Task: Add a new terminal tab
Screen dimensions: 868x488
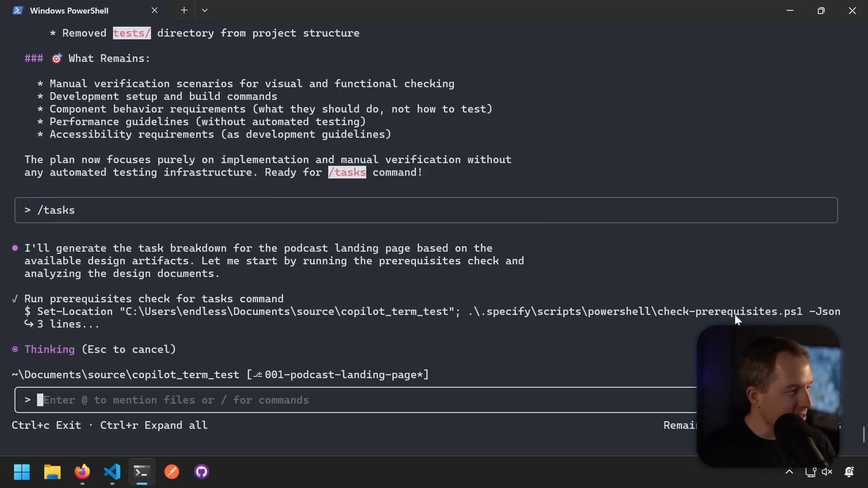Action: point(184,10)
